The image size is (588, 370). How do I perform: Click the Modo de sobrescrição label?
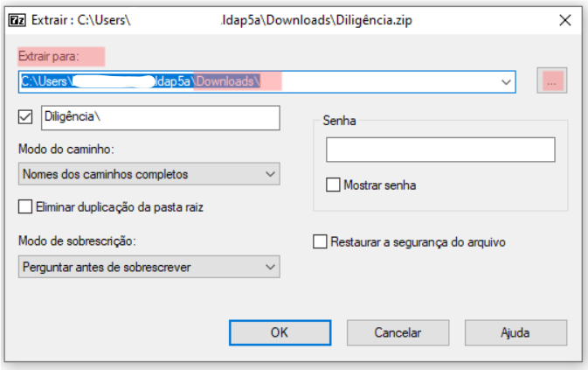[77, 241]
